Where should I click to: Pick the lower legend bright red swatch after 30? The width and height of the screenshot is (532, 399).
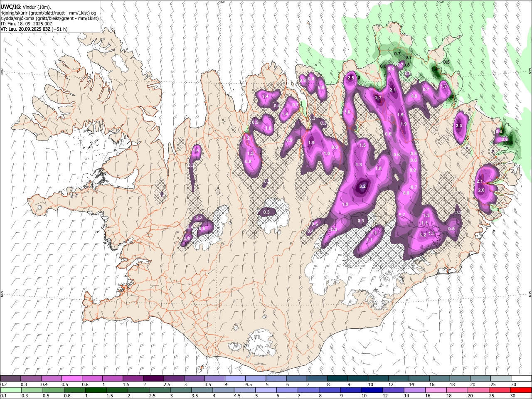click(521, 390)
